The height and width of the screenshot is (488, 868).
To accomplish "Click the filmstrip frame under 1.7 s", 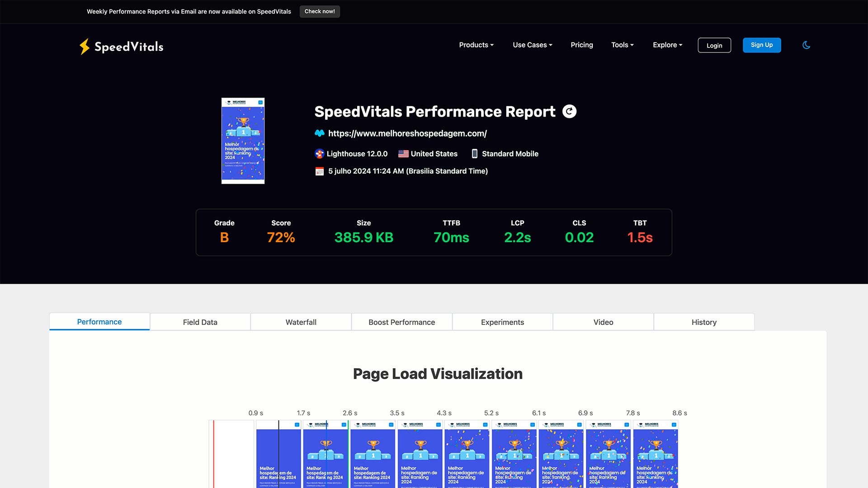I will 325,454.
